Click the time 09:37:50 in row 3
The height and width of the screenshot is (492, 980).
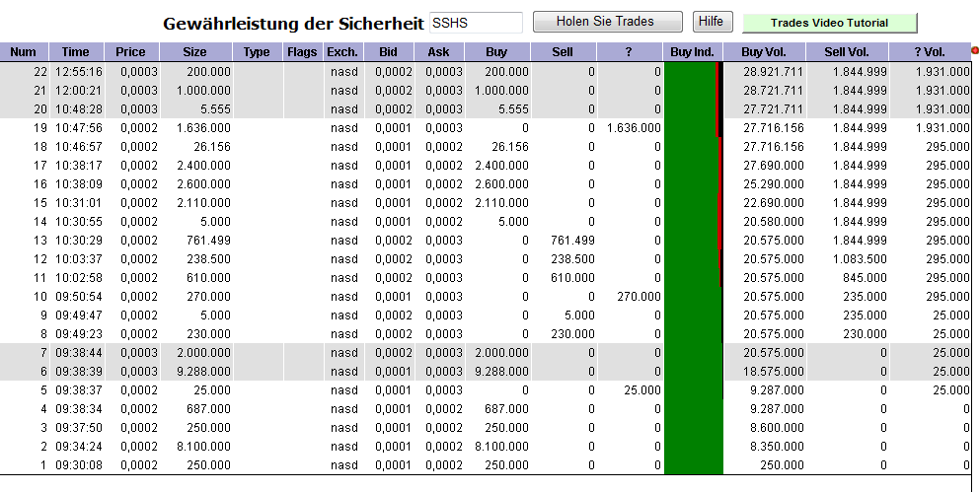point(79,428)
